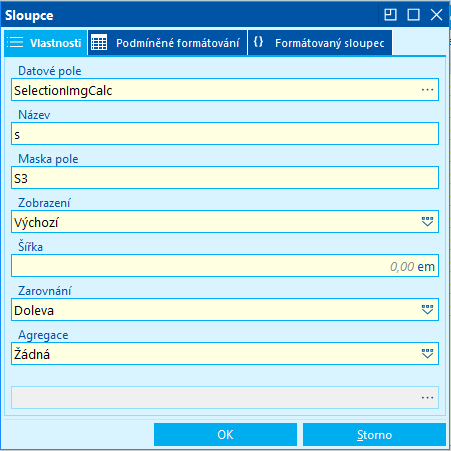451x451 pixels.
Task: Select the Vlastnosti tab
Action: 46,43
